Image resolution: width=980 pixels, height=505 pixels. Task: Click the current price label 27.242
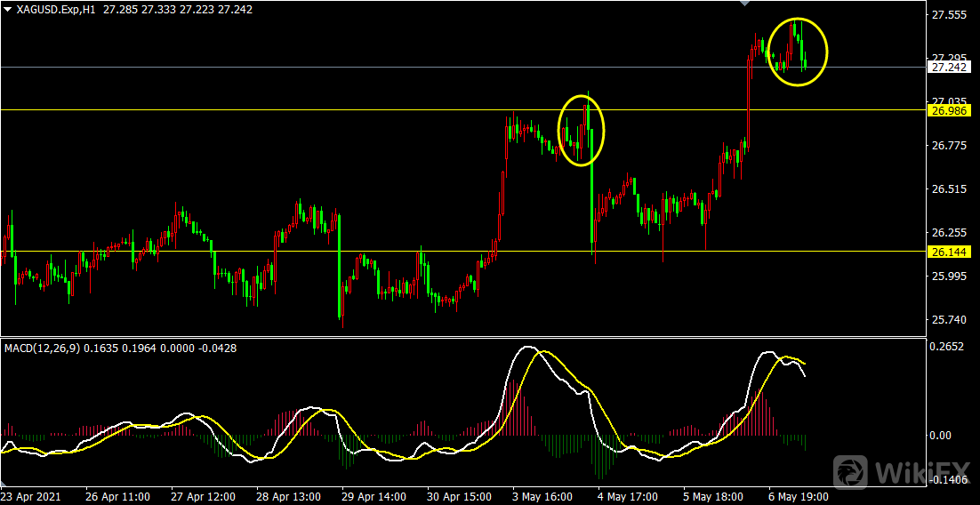tap(948, 67)
